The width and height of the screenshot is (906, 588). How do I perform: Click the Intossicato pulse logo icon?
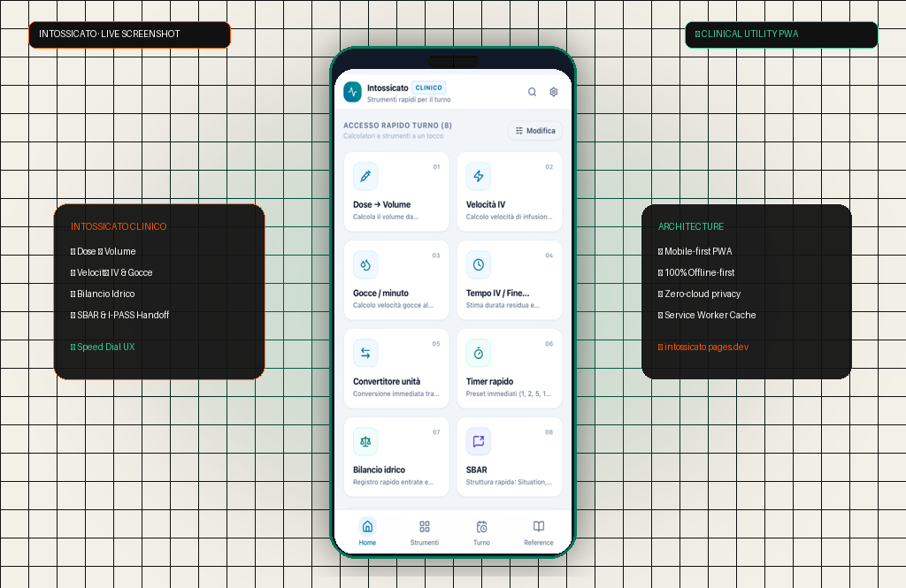[x=352, y=92]
